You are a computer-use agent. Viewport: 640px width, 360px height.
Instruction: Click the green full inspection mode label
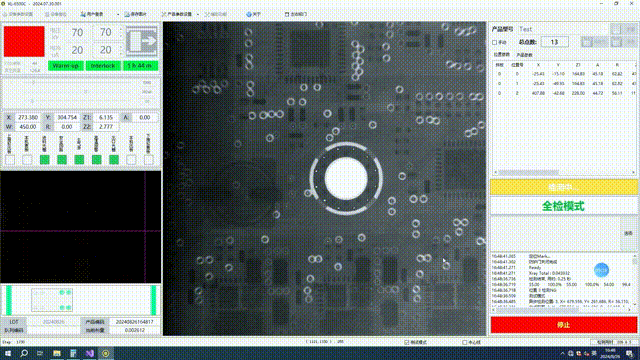tap(563, 206)
